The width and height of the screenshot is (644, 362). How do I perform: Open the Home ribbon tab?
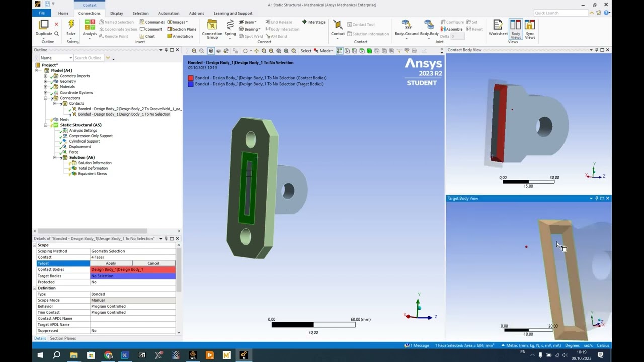click(x=63, y=13)
